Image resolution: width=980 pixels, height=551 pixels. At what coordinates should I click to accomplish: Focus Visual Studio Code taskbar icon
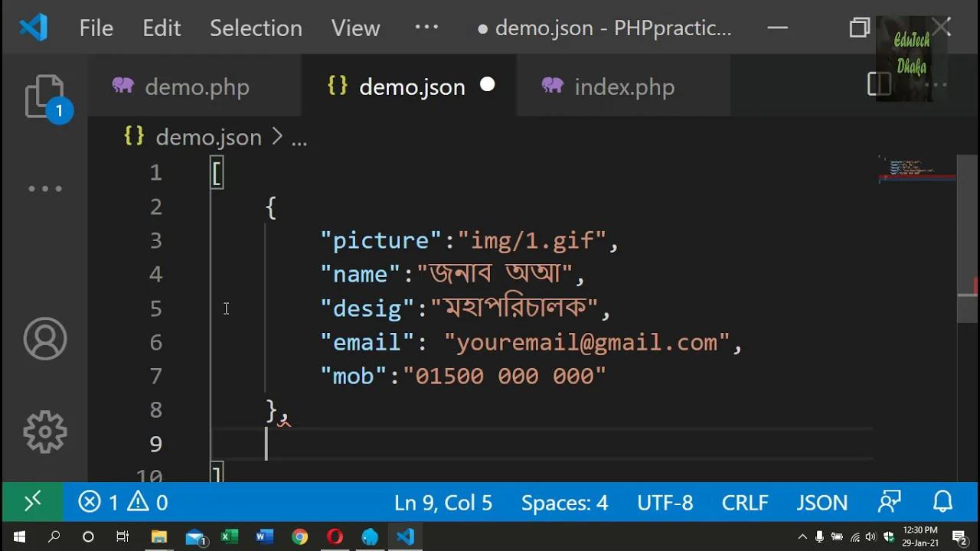click(405, 536)
